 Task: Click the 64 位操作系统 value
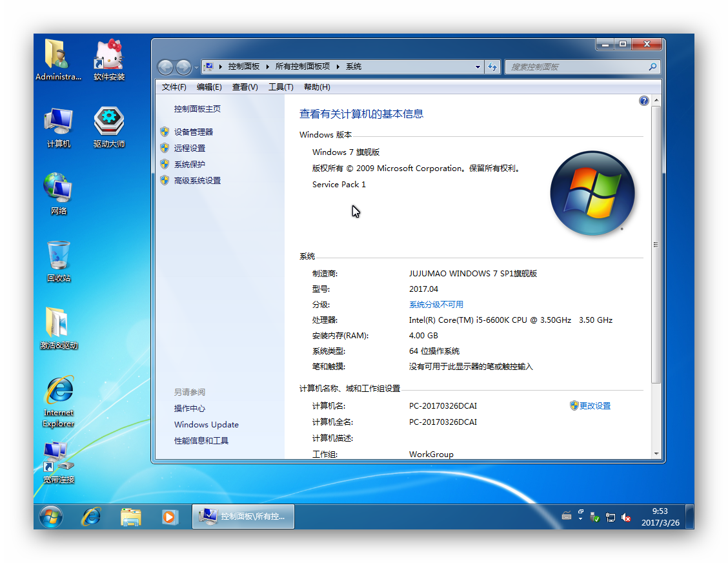434,351
